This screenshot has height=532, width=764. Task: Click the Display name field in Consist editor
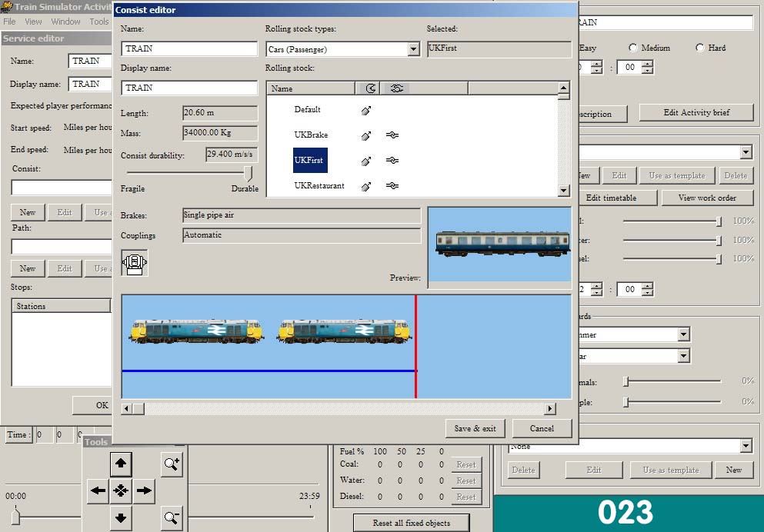point(189,88)
